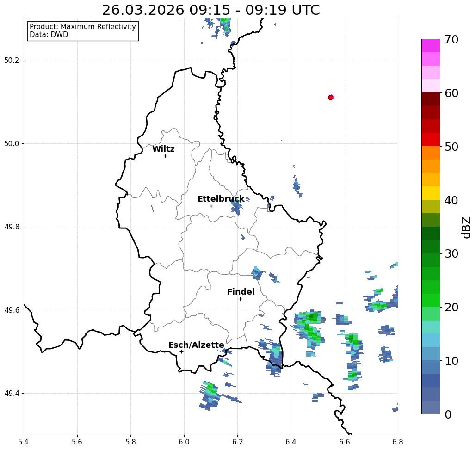Click the colorbar tick label 30
Screen dimensions: 476x450
click(451, 254)
